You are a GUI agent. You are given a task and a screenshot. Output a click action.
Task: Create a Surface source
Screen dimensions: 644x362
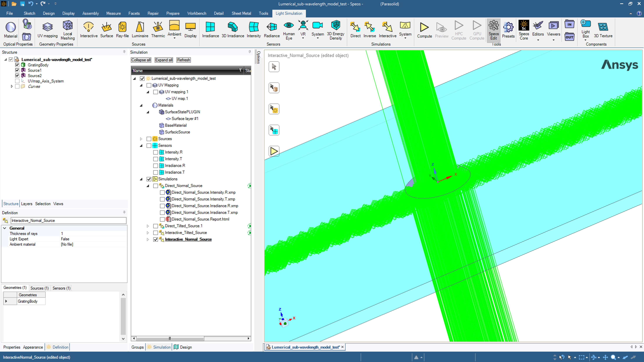click(107, 30)
